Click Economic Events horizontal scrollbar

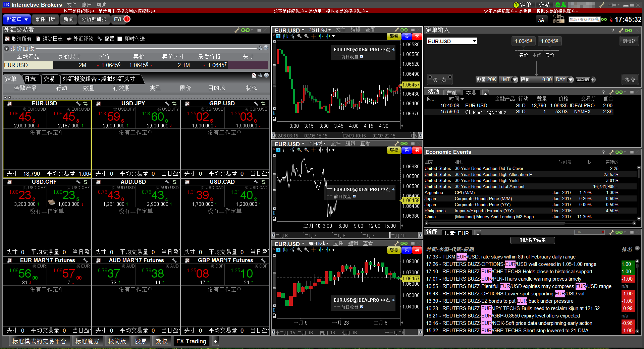(530, 223)
